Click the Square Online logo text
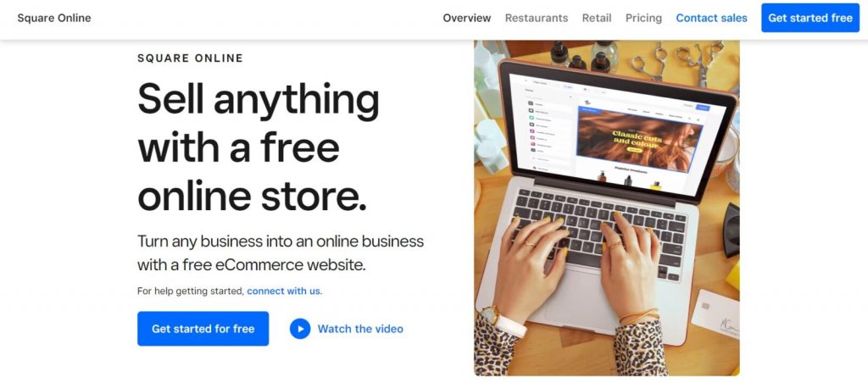Image resolution: width=868 pixels, height=383 pixels. [54, 18]
